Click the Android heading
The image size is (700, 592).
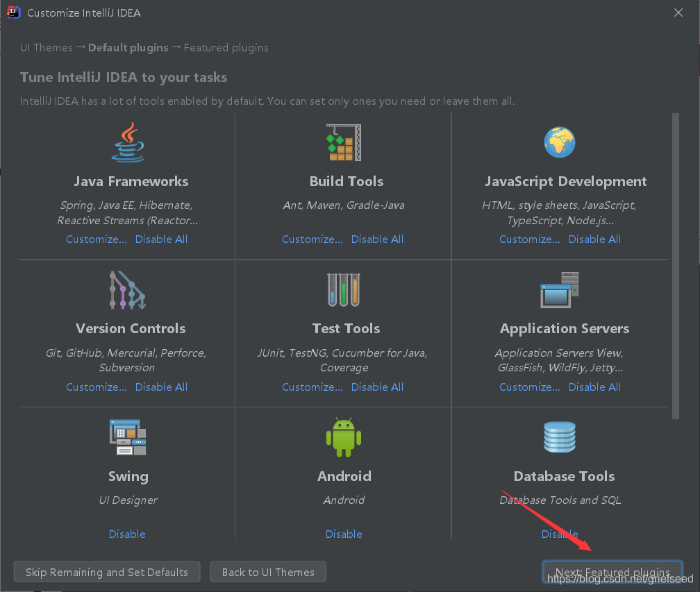344,476
